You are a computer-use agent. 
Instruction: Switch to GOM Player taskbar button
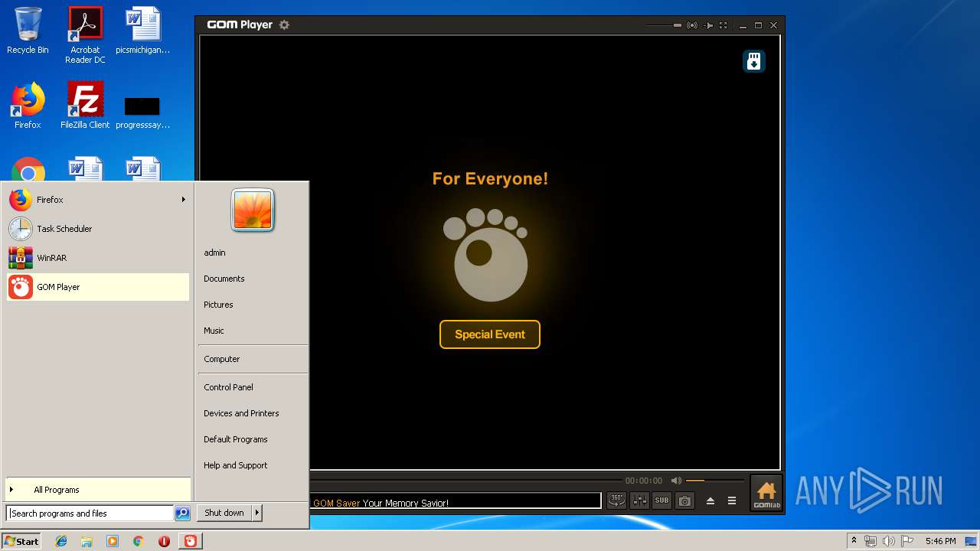point(191,541)
